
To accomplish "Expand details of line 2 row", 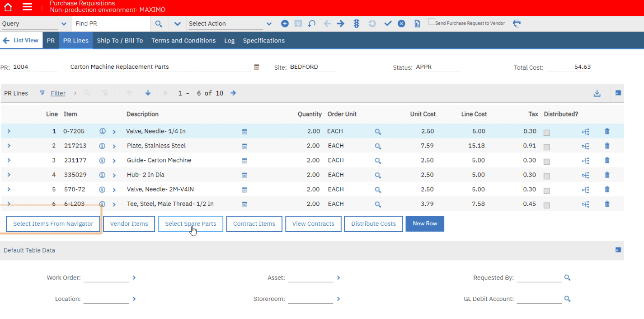I will tap(9, 146).
